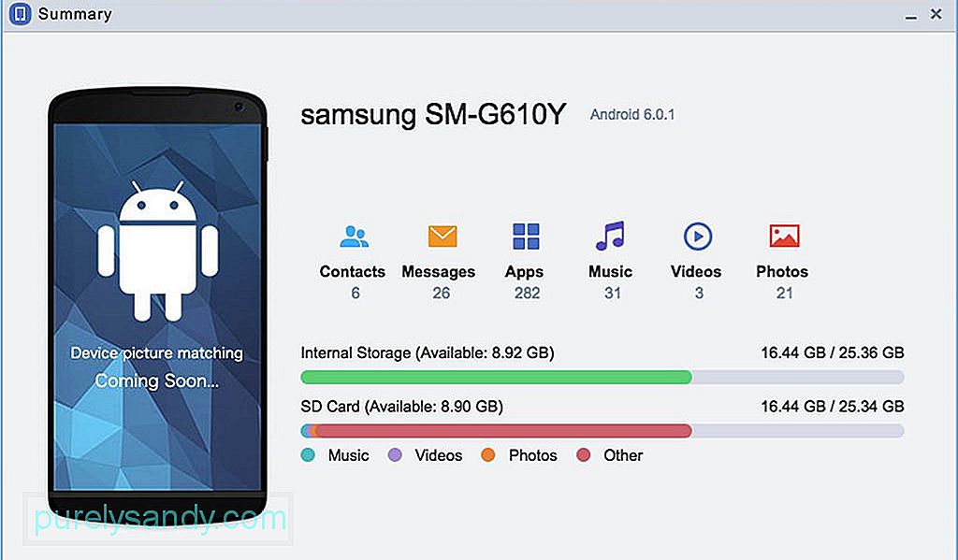Click the orange Photos legend dot
The width and height of the screenshot is (958, 560).
tap(487, 455)
